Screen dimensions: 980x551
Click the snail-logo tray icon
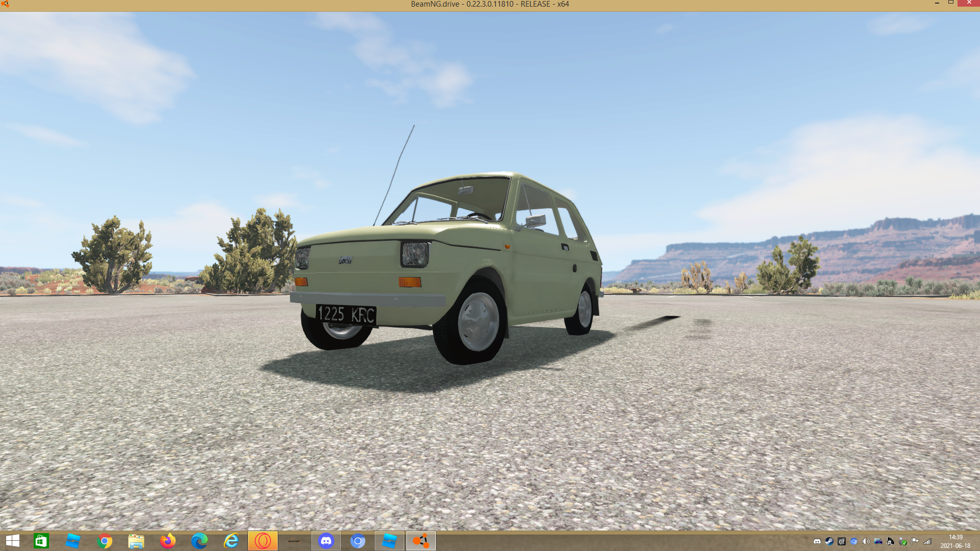842,542
